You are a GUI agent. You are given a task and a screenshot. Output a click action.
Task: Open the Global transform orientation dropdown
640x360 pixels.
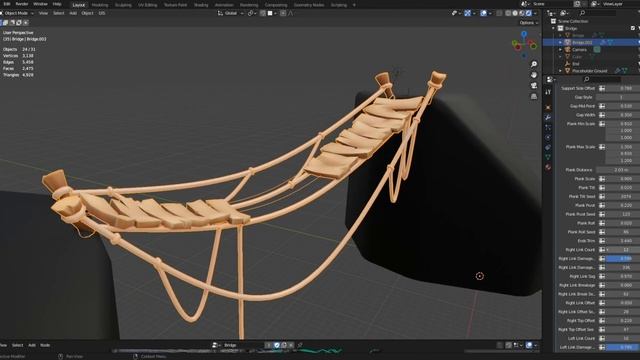click(x=231, y=13)
